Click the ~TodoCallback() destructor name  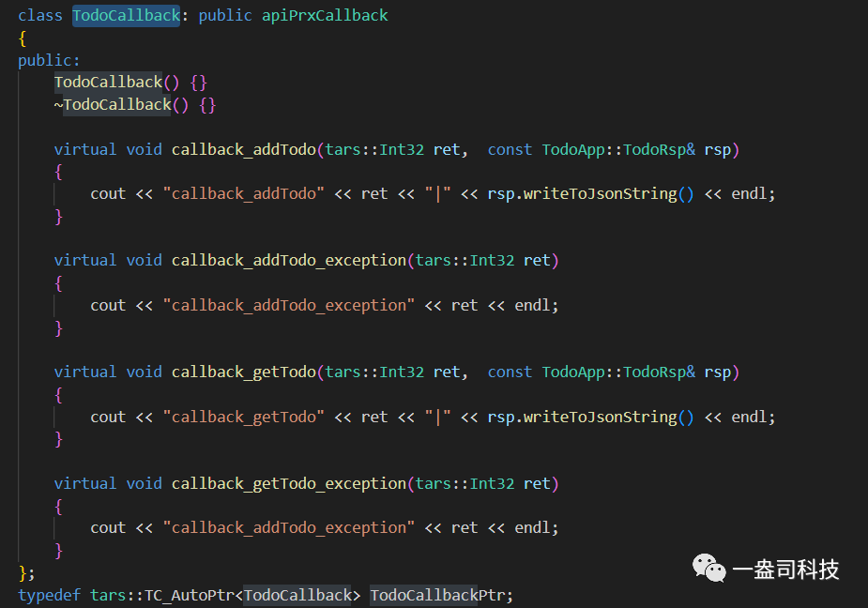pyautogui.click(x=113, y=105)
